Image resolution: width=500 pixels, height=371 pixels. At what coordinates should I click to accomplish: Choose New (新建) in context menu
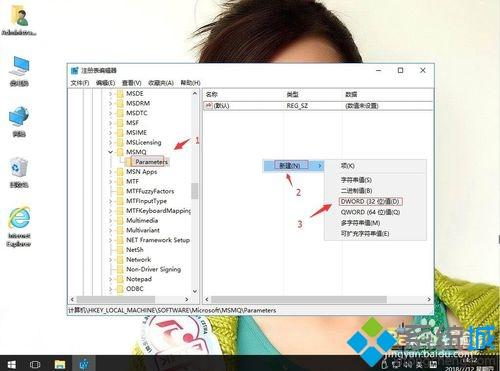(293, 165)
